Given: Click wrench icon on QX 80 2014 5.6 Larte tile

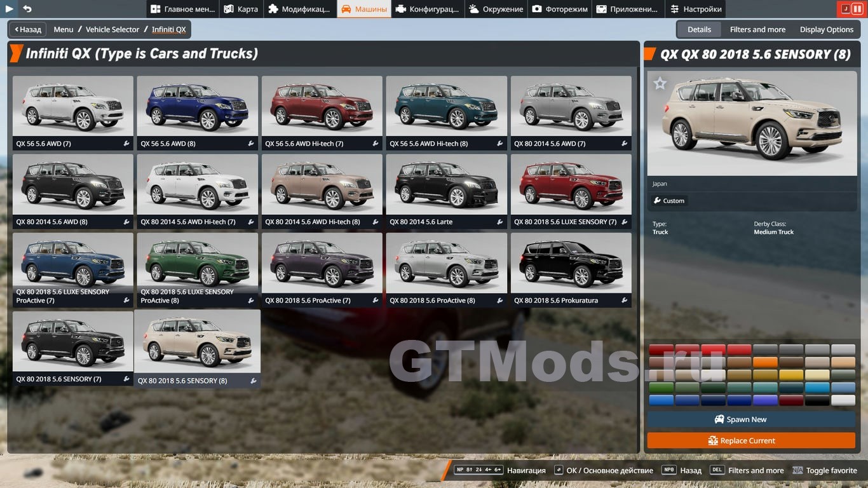Looking at the screenshot, I should (x=500, y=222).
